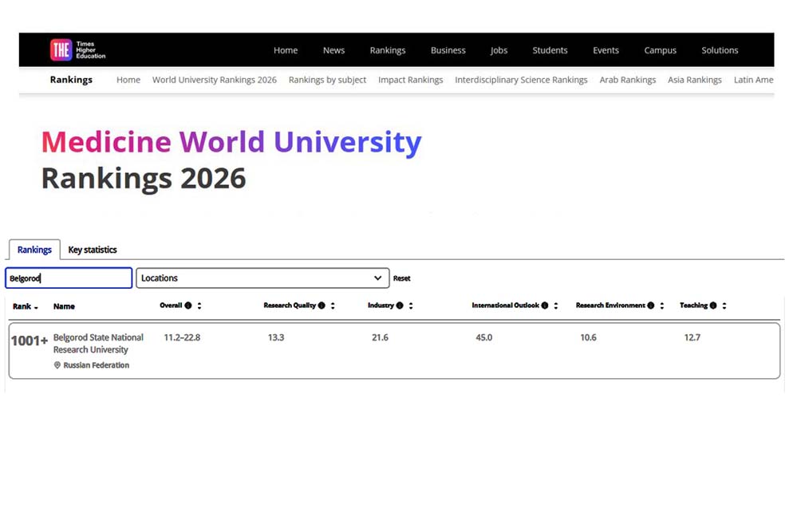Click the International Outlook info icon

(545, 305)
